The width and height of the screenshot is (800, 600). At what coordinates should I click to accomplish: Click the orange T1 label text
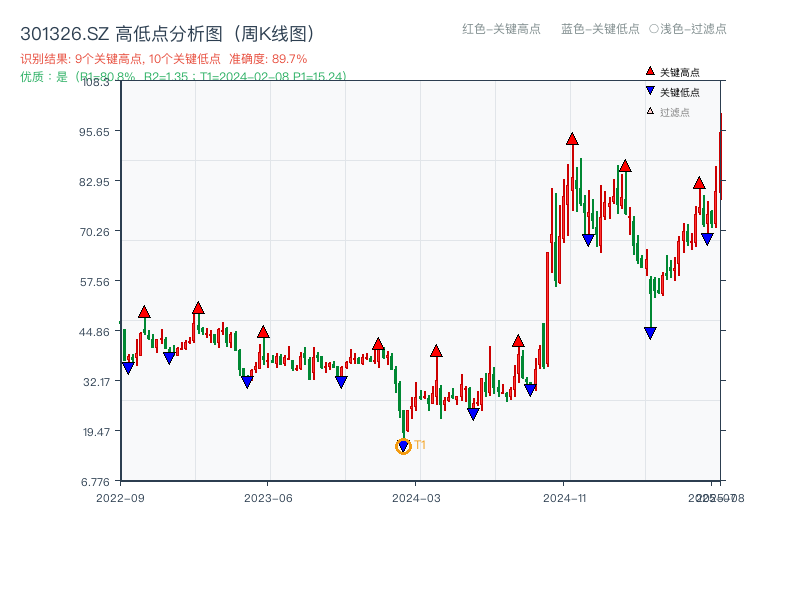pos(420,445)
